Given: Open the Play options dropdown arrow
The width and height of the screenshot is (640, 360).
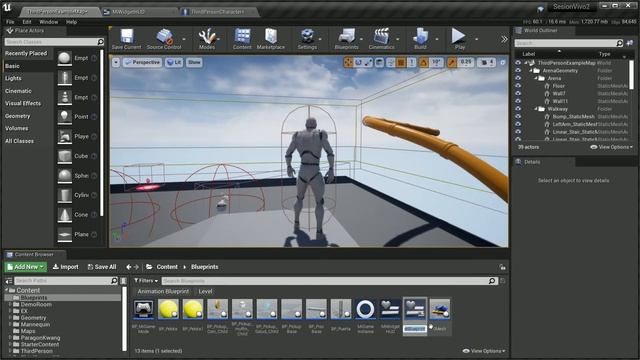Looking at the screenshot, I should tap(476, 39).
